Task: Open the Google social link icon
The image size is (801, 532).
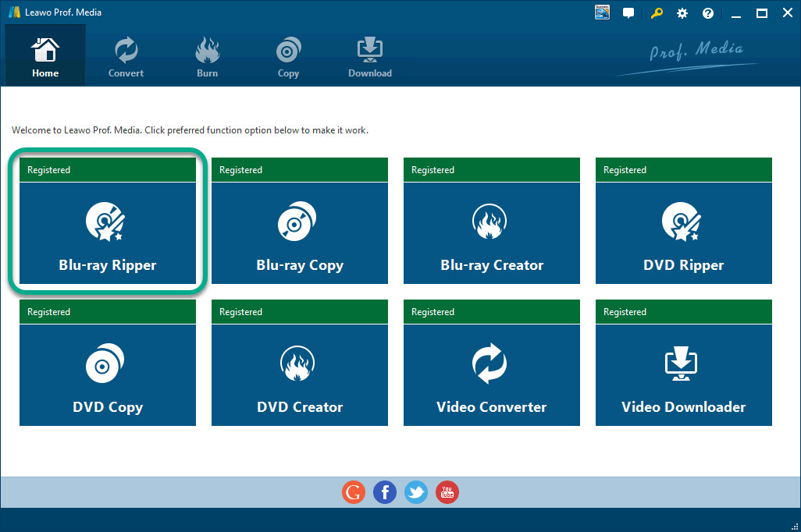Action: 354,492
